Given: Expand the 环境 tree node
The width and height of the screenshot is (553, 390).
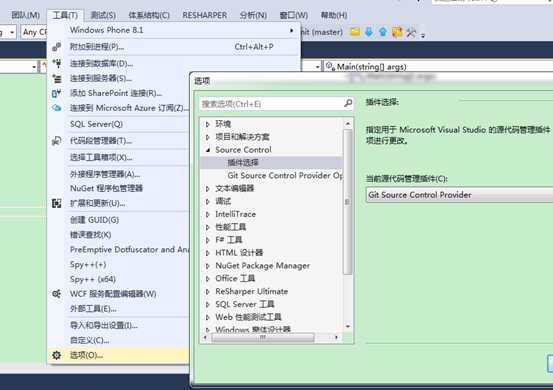Looking at the screenshot, I should (x=208, y=124).
